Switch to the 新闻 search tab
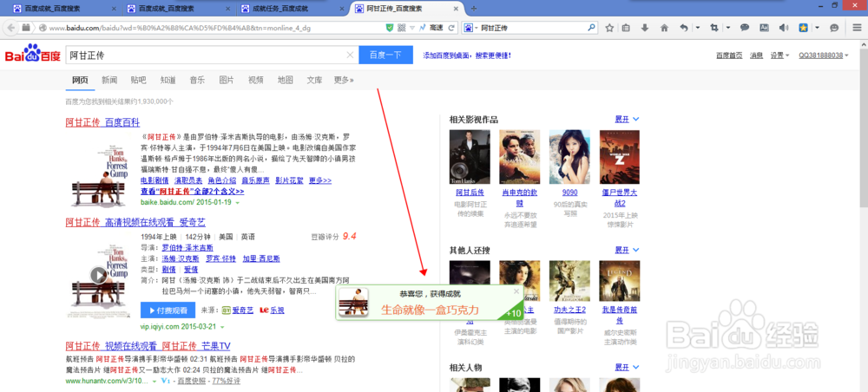Viewport: 868px width, 392px height. click(109, 80)
